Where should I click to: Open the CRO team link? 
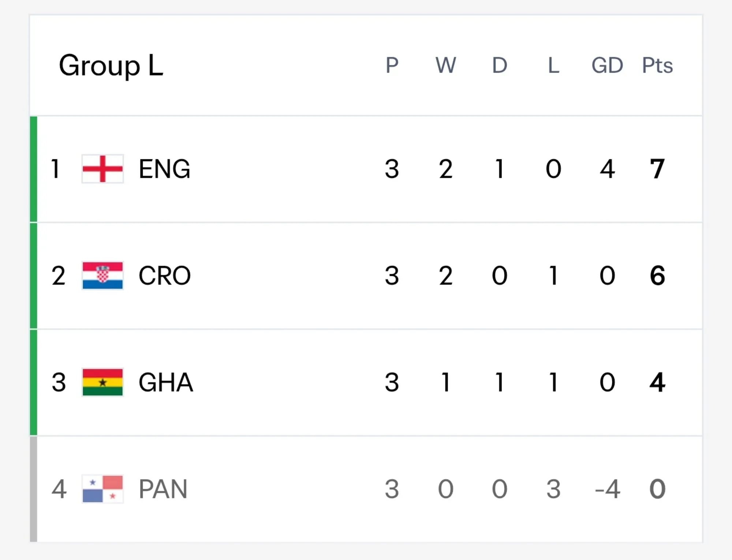[x=165, y=276]
